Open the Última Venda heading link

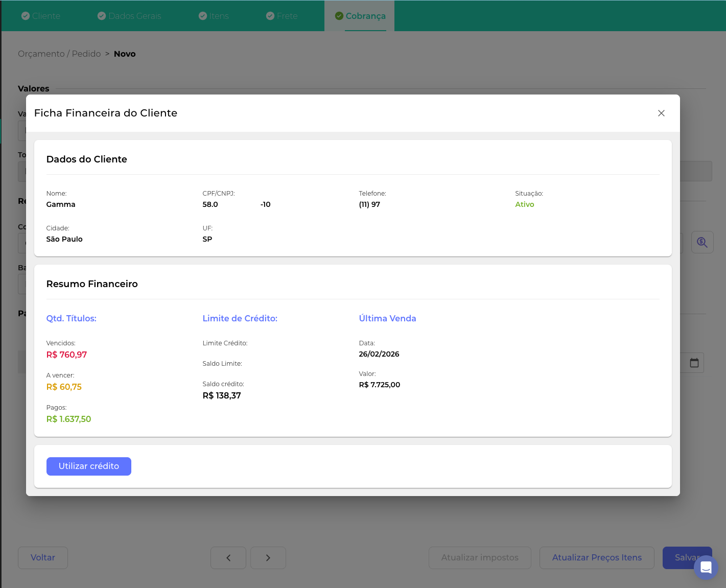click(387, 318)
